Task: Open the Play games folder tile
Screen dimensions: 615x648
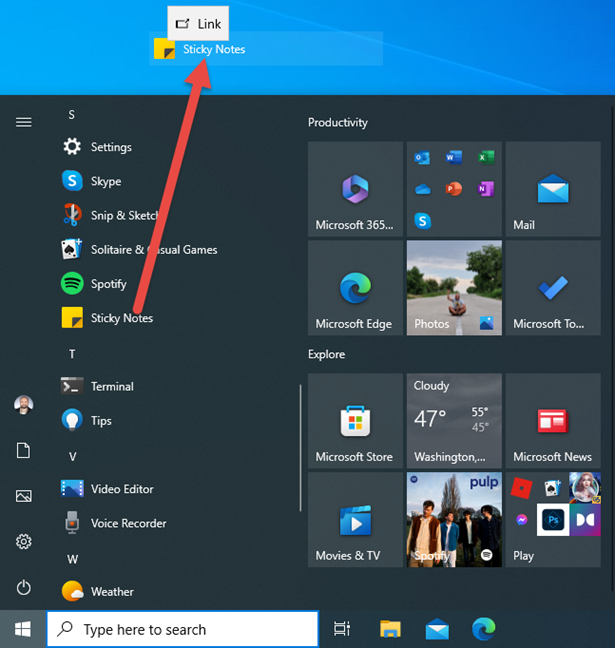Action: pos(553,520)
